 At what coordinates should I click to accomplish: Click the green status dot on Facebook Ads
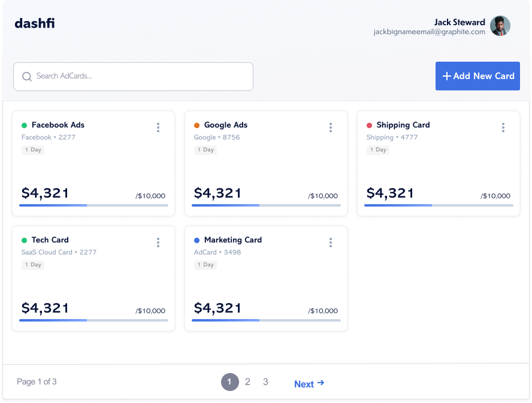(x=24, y=126)
